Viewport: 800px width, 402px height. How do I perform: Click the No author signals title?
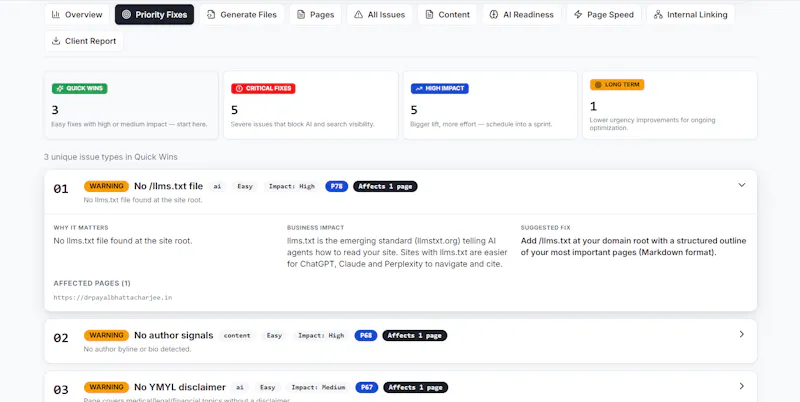(173, 335)
